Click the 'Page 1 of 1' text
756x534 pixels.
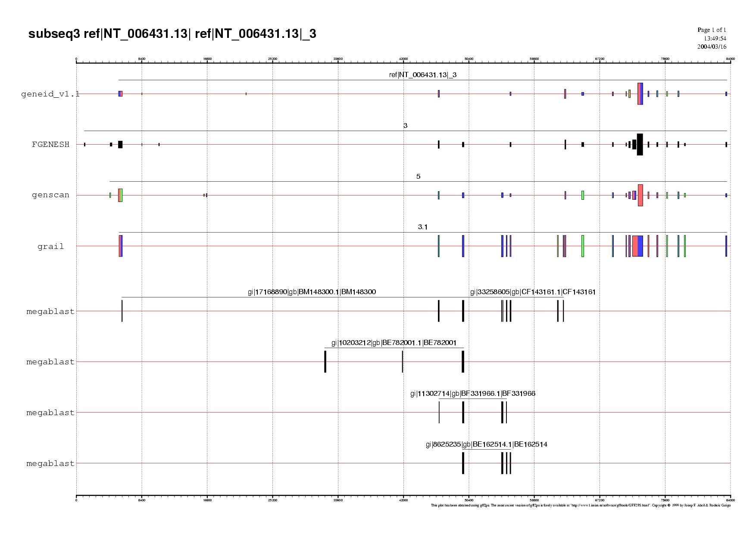click(712, 30)
